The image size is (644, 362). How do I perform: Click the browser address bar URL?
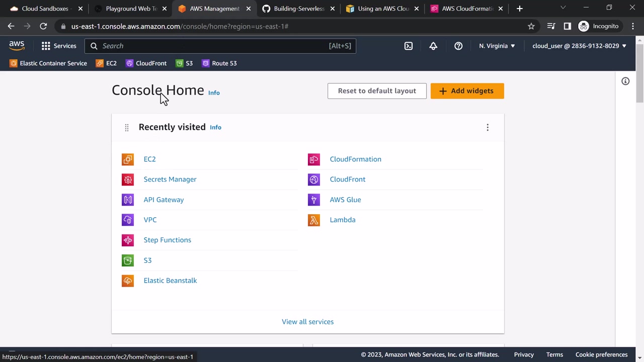point(180,26)
